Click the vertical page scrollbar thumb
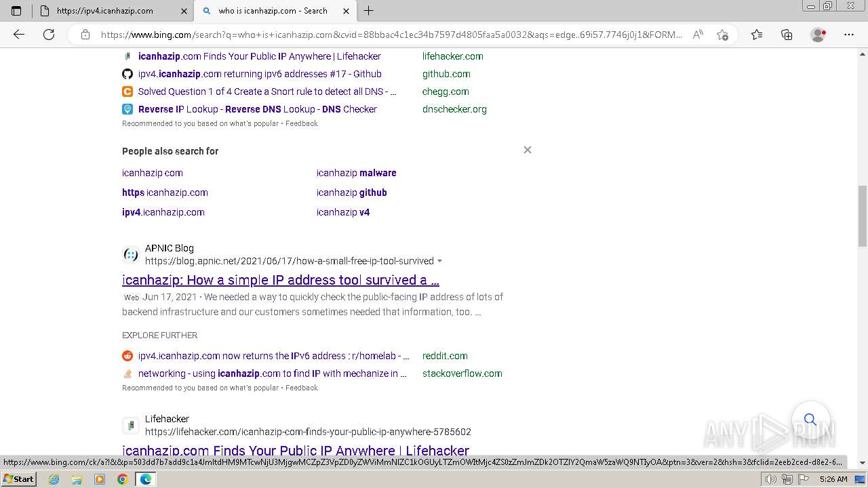The image size is (868, 488). coord(863,216)
